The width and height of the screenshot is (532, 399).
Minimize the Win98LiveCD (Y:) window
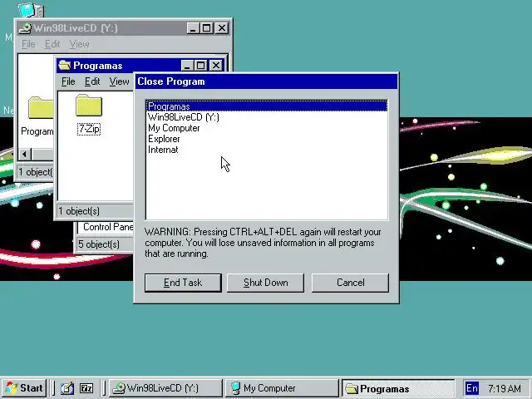pyautogui.click(x=193, y=28)
